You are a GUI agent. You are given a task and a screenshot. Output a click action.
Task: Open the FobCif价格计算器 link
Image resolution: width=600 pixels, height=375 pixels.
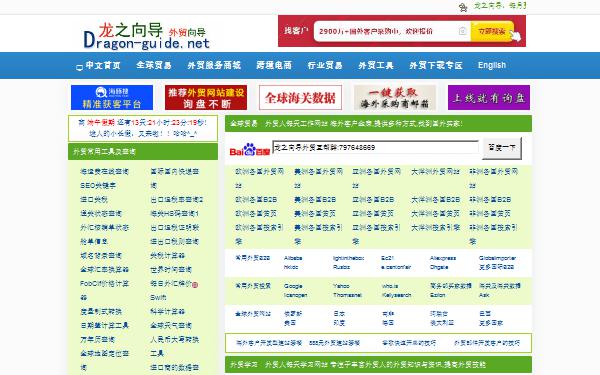click(104, 290)
